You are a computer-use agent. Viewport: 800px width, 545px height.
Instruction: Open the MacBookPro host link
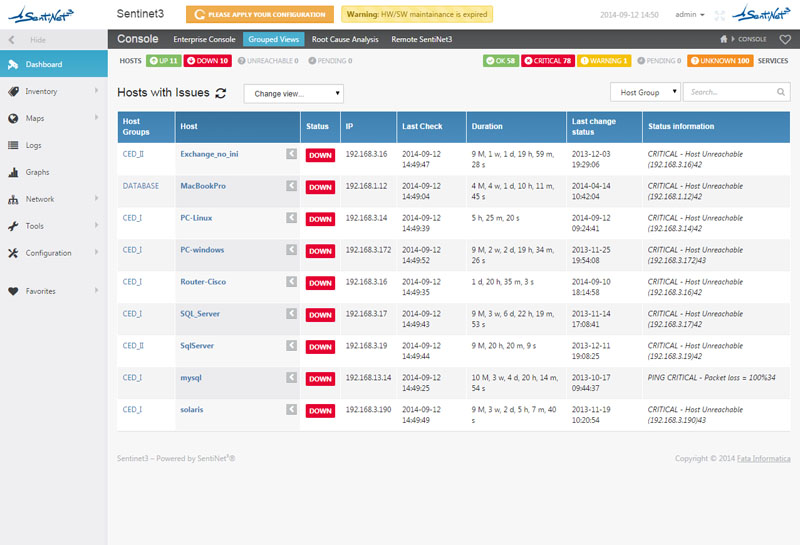tap(203, 186)
